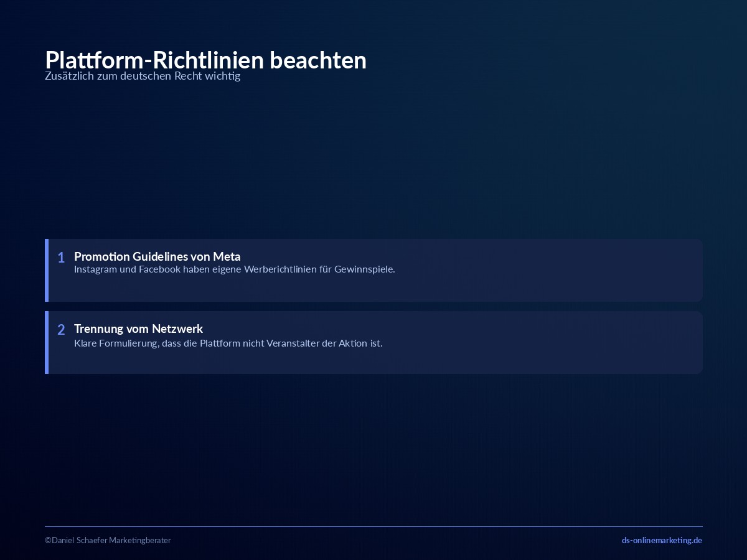This screenshot has height=560, width=747.
Task: Click the ds-onlinemarketing.de link
Action: 662,540
